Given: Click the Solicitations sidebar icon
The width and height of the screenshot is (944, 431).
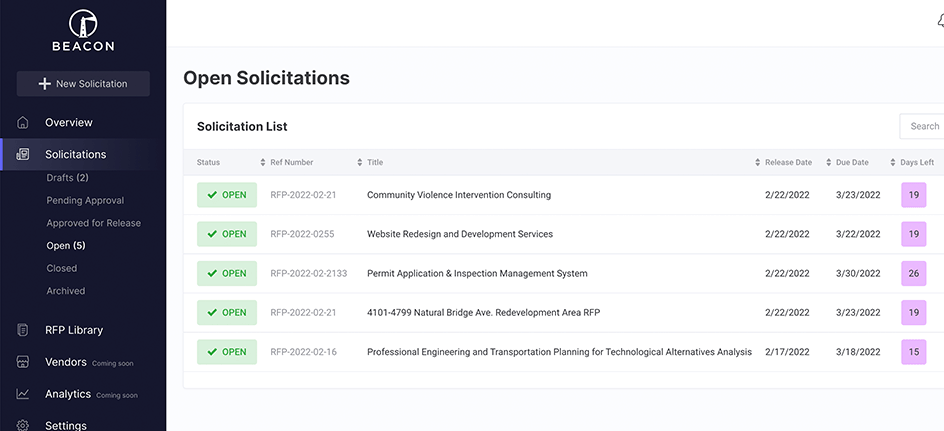Looking at the screenshot, I should click(23, 155).
